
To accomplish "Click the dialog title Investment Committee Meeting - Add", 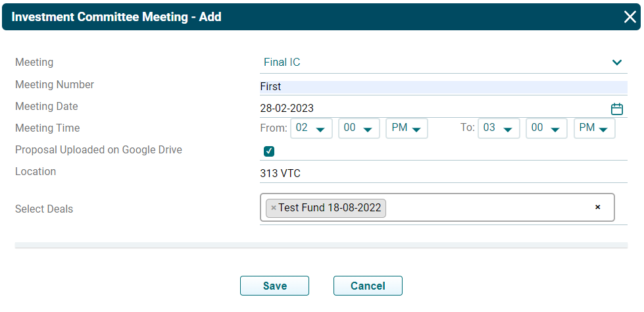I will (x=116, y=17).
